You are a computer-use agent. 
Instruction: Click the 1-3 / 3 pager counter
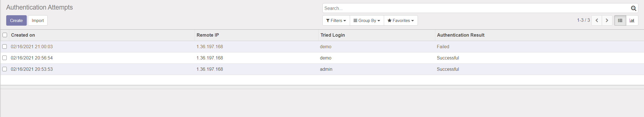[583, 20]
